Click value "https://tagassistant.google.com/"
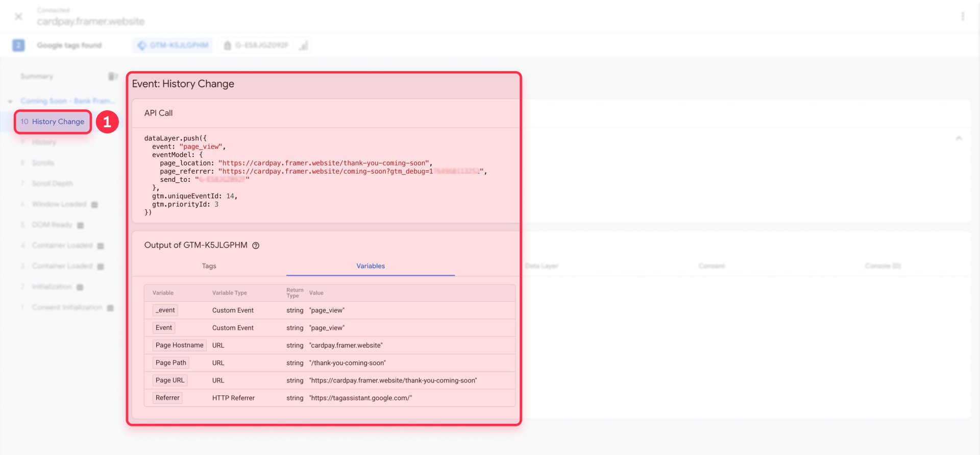 360,398
